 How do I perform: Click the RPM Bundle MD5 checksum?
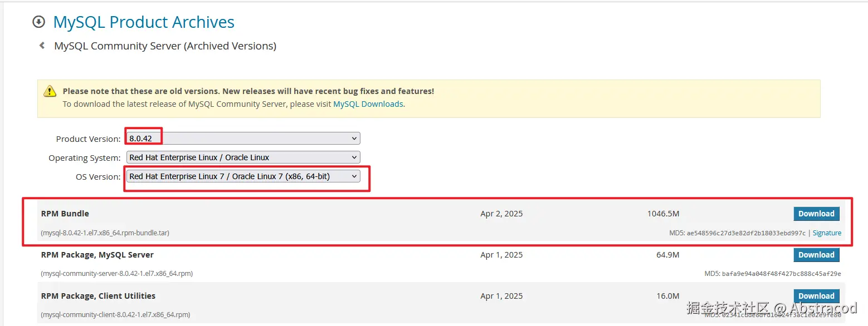746,233
